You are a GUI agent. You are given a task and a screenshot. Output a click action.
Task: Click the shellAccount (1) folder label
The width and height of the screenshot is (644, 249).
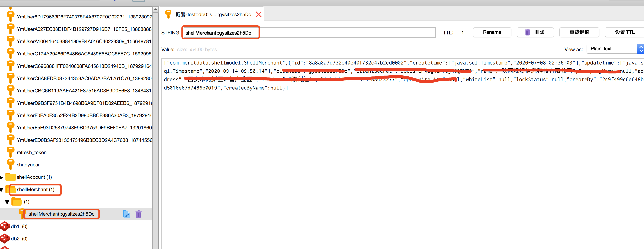tap(34, 177)
